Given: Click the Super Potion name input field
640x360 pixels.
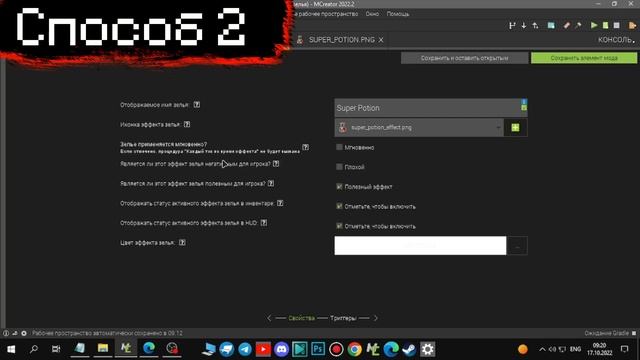Looking at the screenshot, I should (427, 108).
